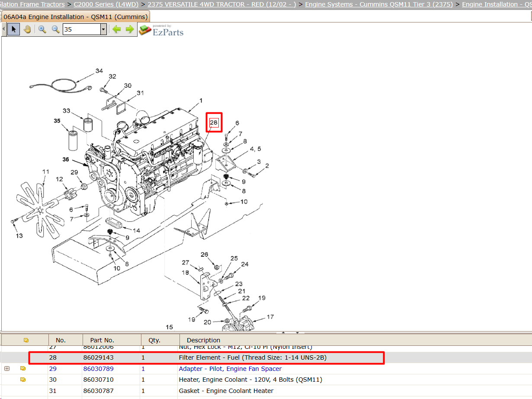The image size is (532, 399).
Task: Click callout 26 on the diagram
Action: pos(204,255)
